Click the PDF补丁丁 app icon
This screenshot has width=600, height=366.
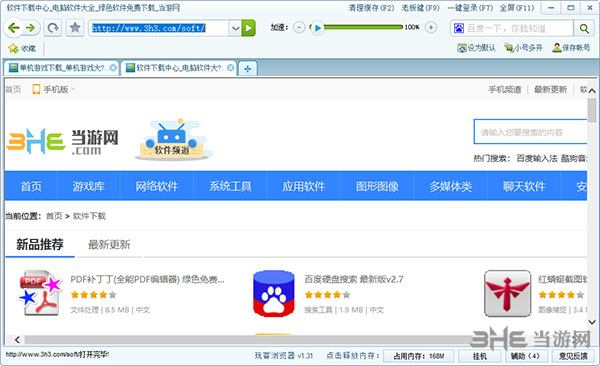(x=40, y=293)
